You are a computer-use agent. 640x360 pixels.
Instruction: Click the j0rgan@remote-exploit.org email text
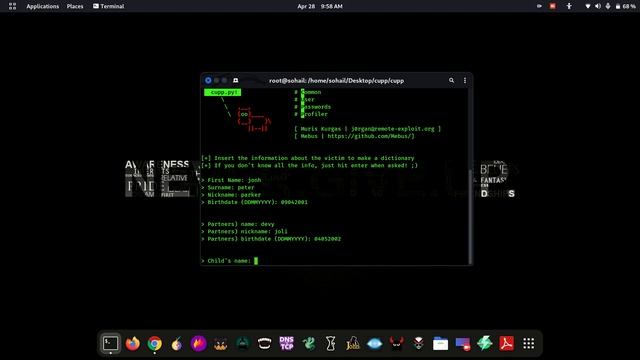tap(393, 129)
